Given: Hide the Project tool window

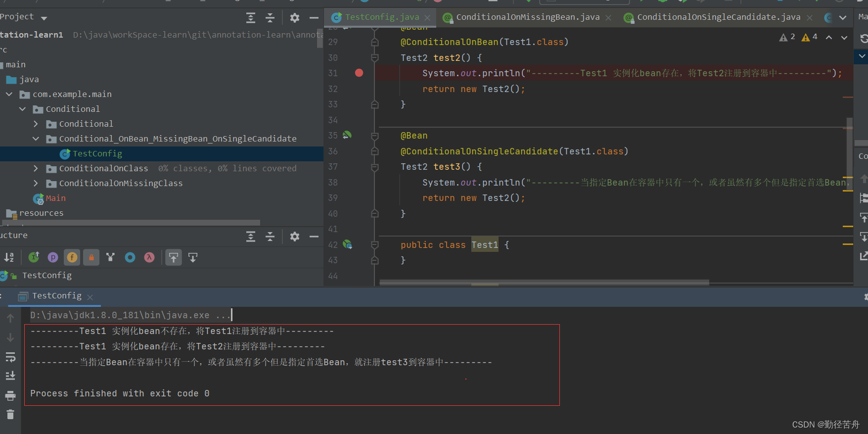Looking at the screenshot, I should coord(314,18).
